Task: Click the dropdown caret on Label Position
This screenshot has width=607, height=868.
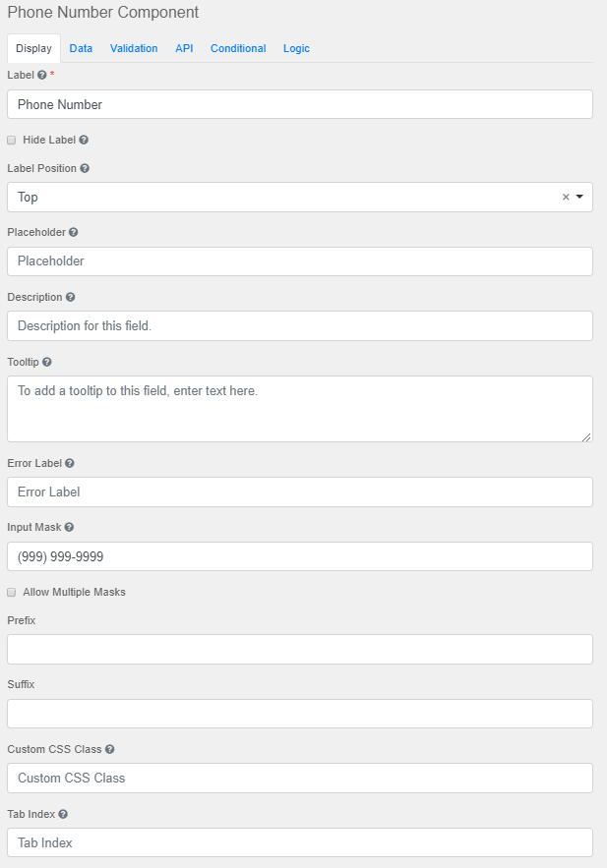Action: [579, 197]
